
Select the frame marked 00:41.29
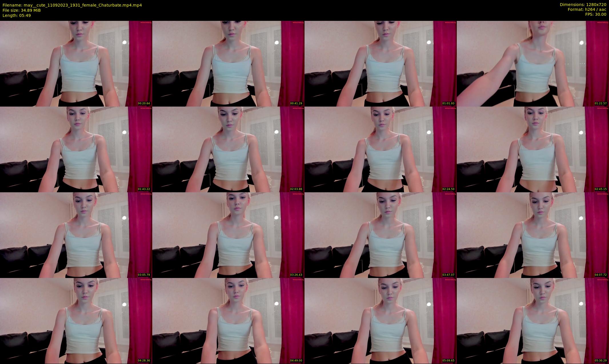pos(228,63)
